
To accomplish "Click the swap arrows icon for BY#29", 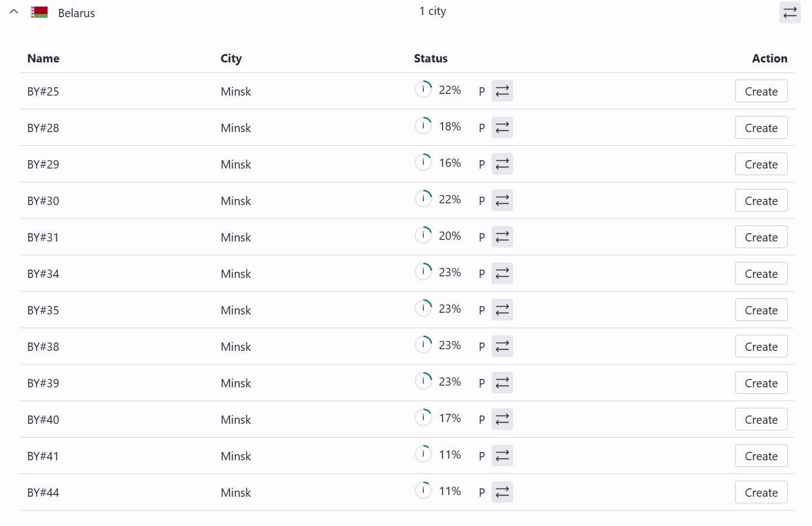I will click(502, 164).
